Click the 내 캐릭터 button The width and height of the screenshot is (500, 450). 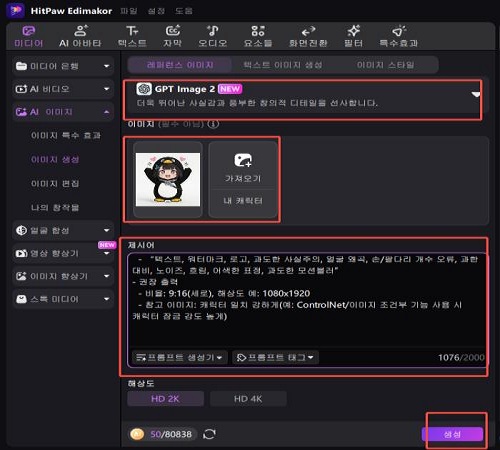pos(243,201)
